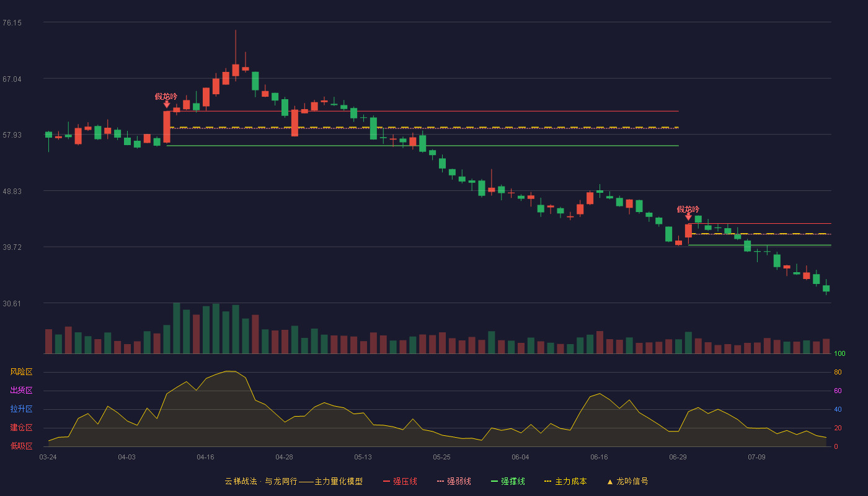Screen dimensions: 868x496
Task: Click the 拉升区 zone label
Action: pos(21,409)
